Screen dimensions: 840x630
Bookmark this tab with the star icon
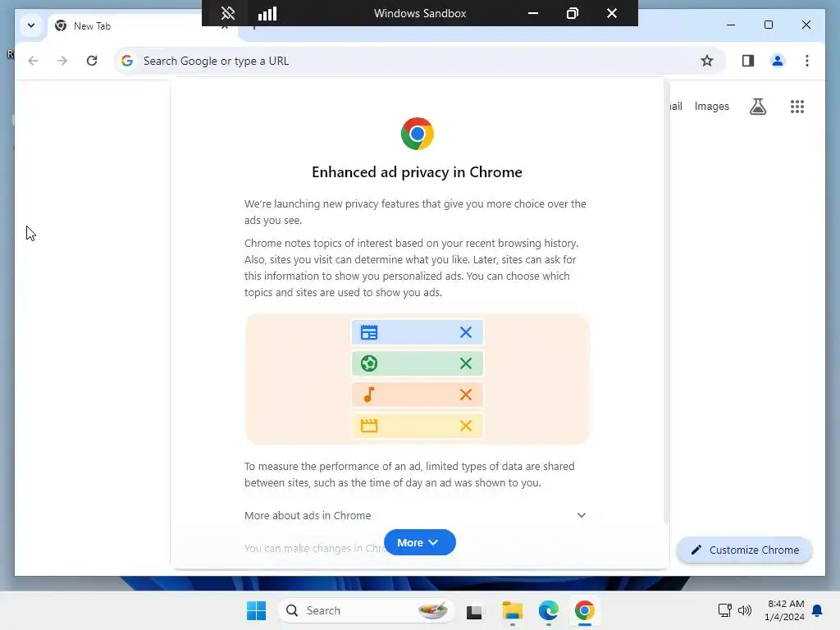706,61
